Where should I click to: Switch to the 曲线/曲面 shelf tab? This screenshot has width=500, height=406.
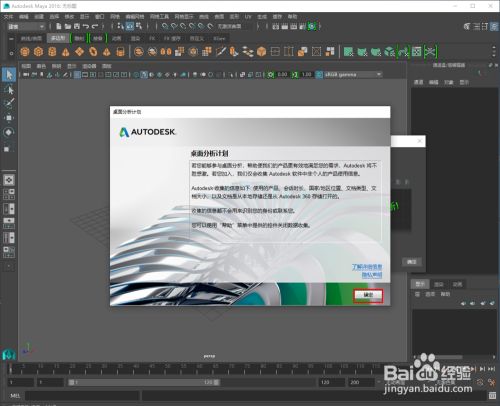tap(31, 39)
